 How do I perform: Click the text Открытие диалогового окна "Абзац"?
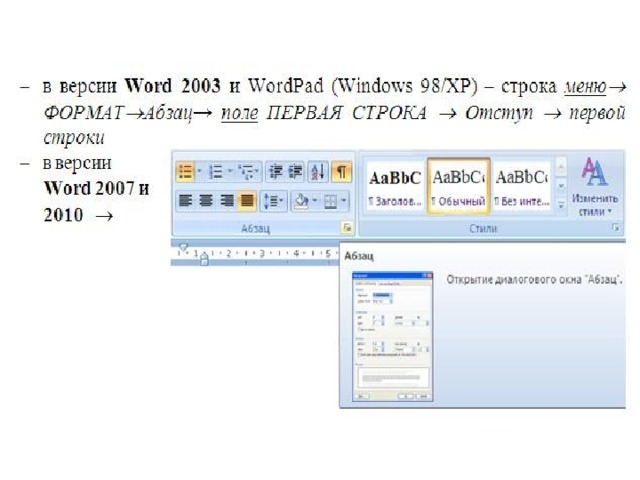tap(534, 280)
